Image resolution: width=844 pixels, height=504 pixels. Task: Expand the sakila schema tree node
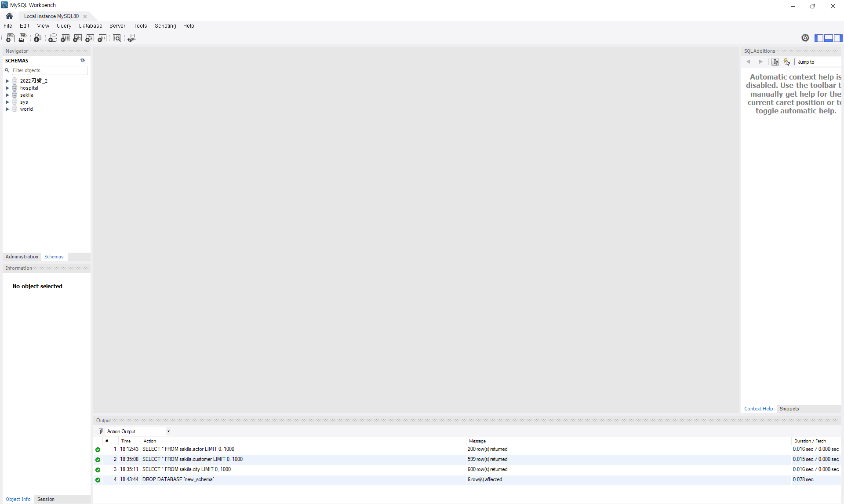tap(7, 95)
